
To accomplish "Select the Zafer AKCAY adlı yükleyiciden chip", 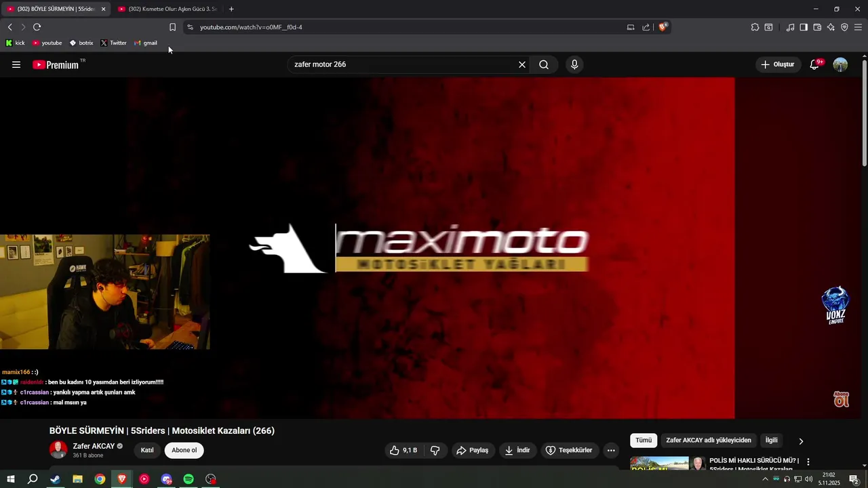I will point(709,441).
